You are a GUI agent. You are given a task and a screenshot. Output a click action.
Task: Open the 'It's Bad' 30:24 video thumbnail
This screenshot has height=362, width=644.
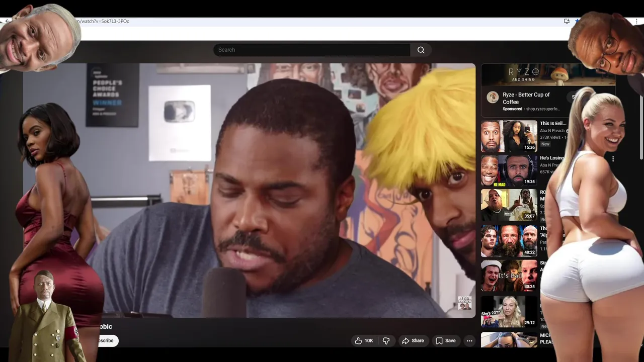point(509,276)
